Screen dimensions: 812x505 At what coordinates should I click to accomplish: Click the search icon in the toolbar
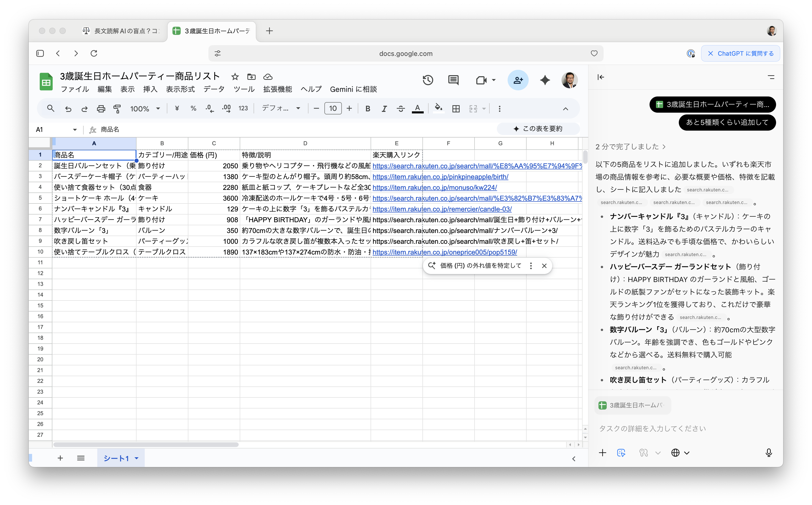[x=51, y=109]
